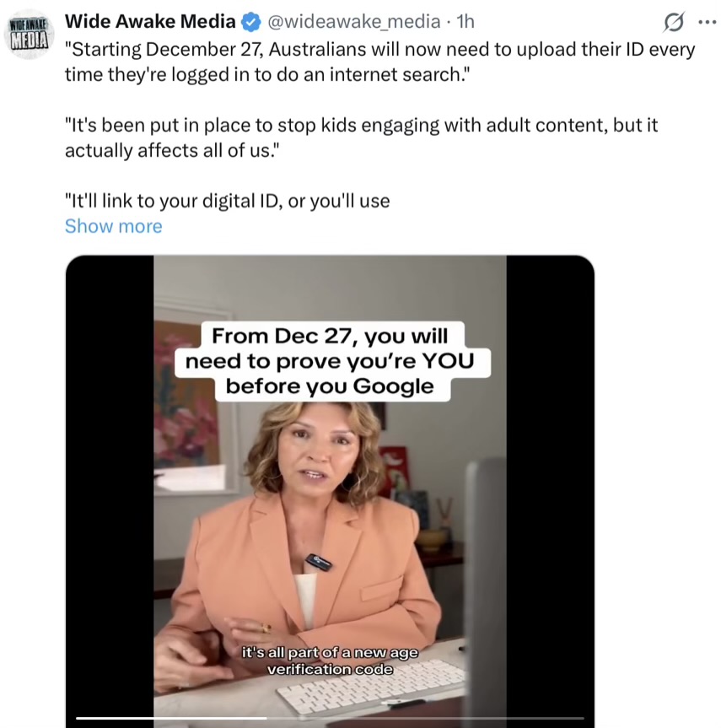Click the 'stop kids engaging' paragraph

(x=361, y=138)
